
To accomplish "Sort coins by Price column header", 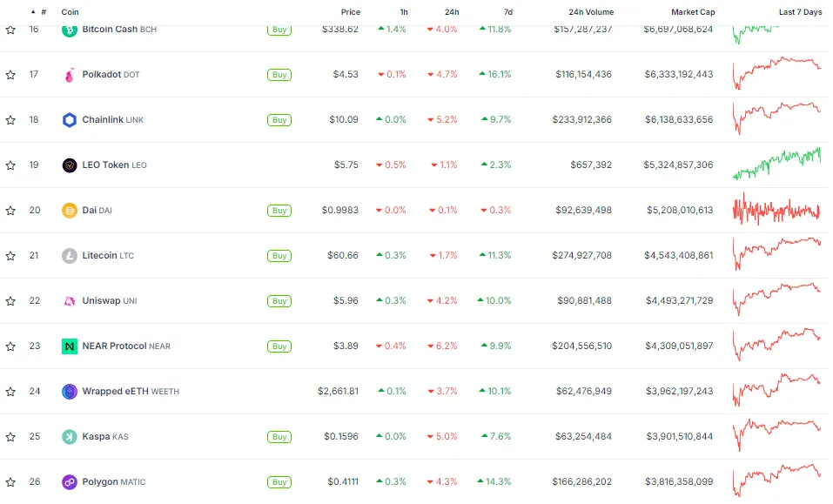I will point(351,12).
